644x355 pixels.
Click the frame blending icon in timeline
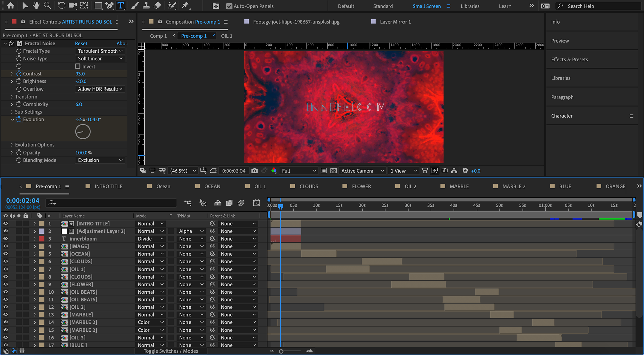point(229,203)
